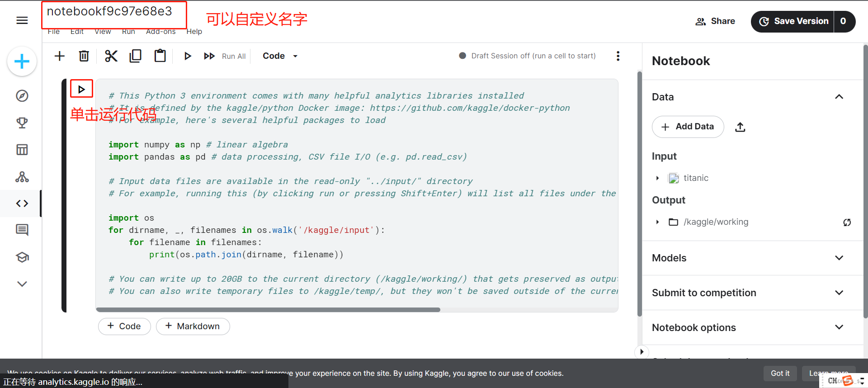The image size is (868, 388).
Task: Open the Add-ons menu
Action: (x=160, y=31)
